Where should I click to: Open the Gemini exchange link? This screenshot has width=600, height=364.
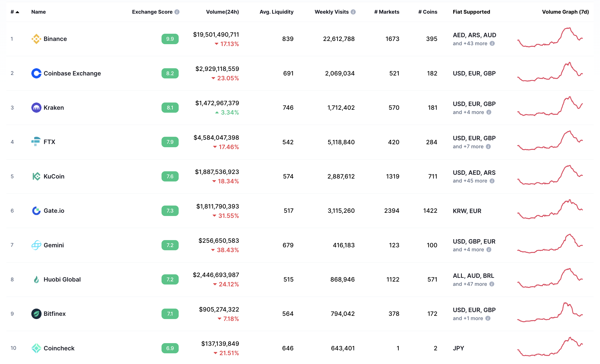point(54,245)
